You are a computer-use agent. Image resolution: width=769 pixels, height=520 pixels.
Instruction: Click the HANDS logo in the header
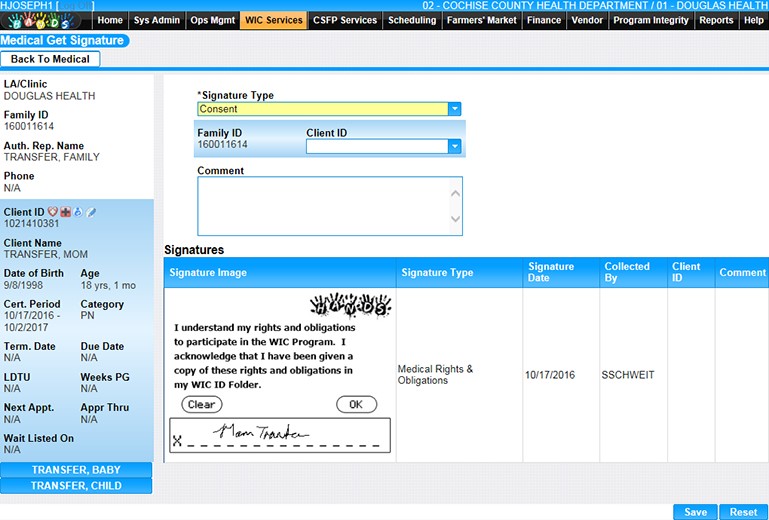click(40, 21)
